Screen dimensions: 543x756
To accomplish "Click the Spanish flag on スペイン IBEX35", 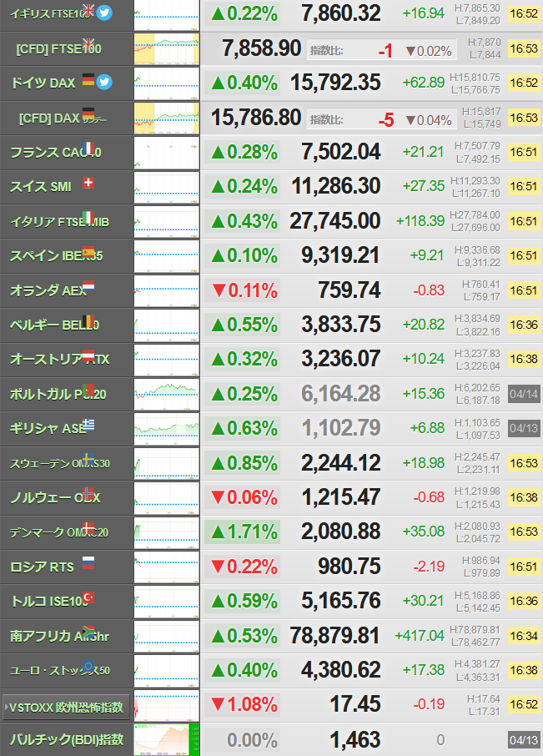I will [x=88, y=252].
